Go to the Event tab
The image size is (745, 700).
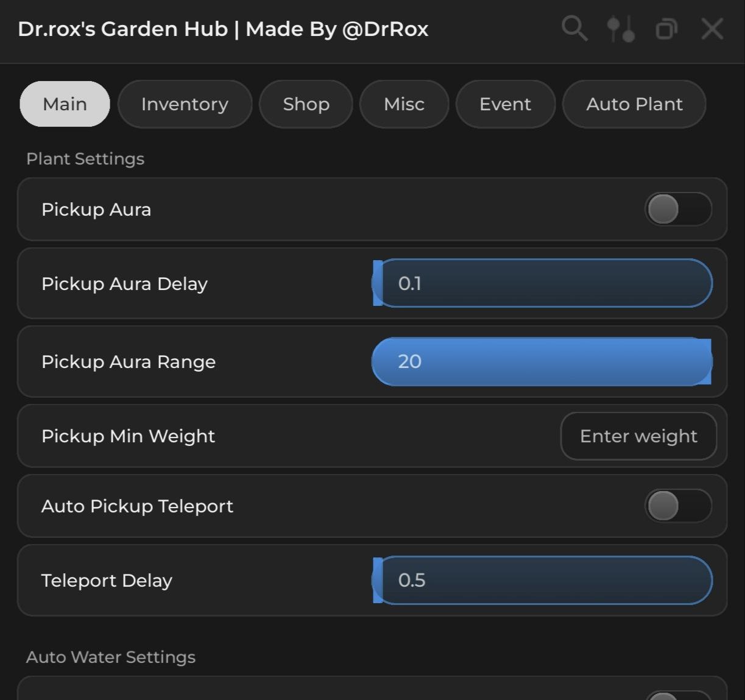pyautogui.click(x=505, y=104)
